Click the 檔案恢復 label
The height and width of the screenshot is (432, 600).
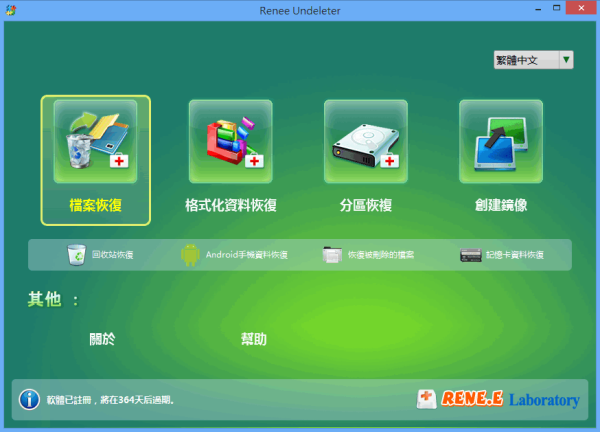coord(95,205)
